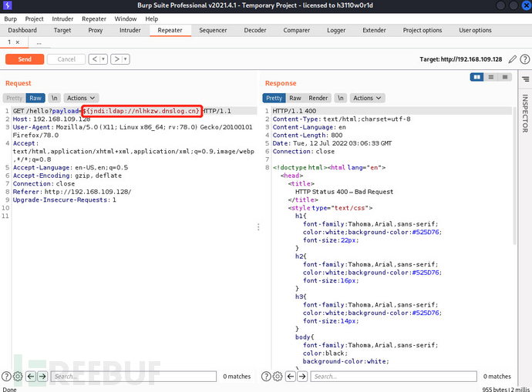Image resolution: width=532 pixels, height=392 pixels.
Task: Click the Response Date header line
Action: (x=332, y=143)
